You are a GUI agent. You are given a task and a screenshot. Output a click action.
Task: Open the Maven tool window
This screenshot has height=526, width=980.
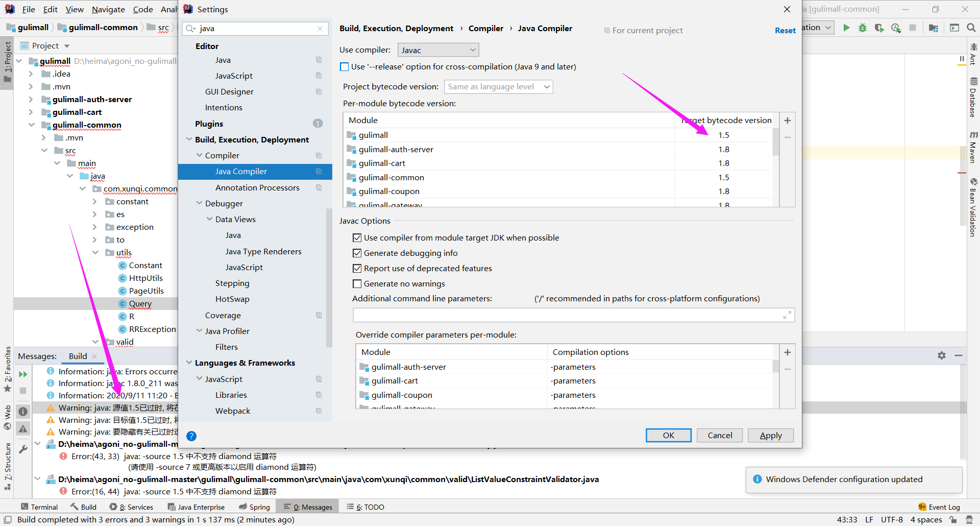point(973,148)
